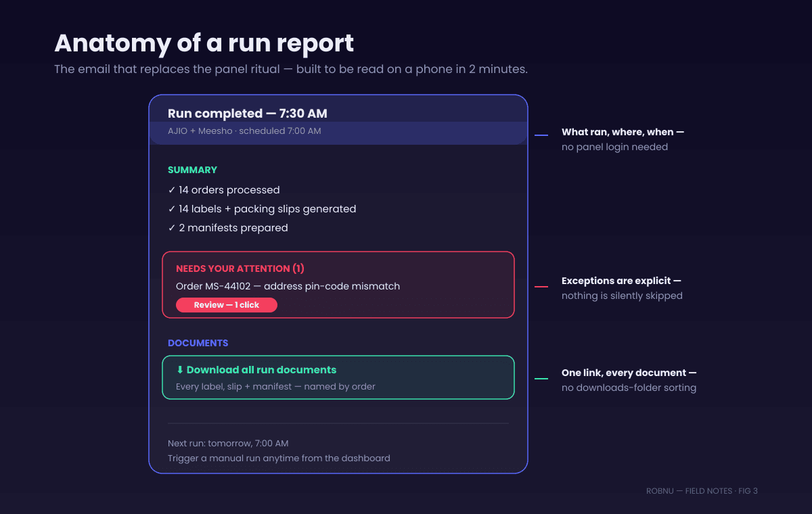This screenshot has height=514, width=812.
Task: Click the Review — 1 click button
Action: tap(227, 305)
